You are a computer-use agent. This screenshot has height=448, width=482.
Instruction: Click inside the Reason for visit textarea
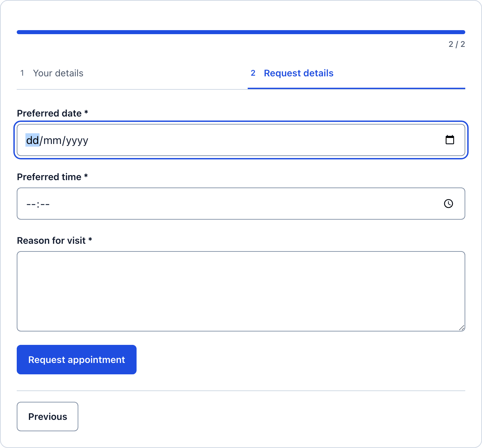241,291
